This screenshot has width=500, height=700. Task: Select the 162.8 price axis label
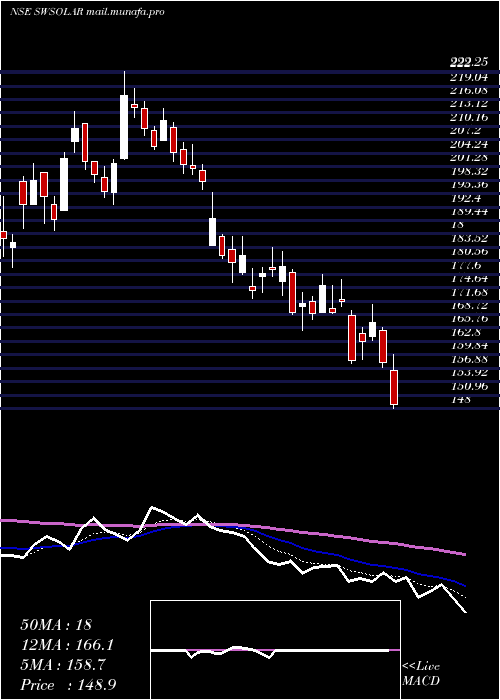click(x=465, y=332)
